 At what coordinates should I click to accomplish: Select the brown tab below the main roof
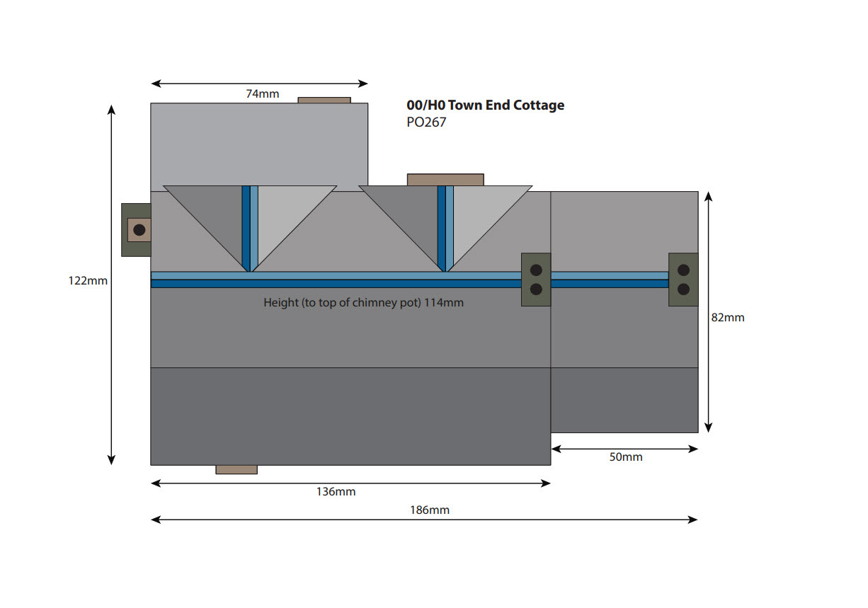pos(236,469)
